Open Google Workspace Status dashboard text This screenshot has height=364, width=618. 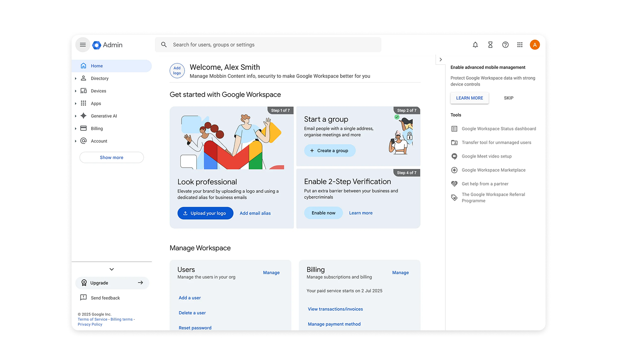[499, 129]
